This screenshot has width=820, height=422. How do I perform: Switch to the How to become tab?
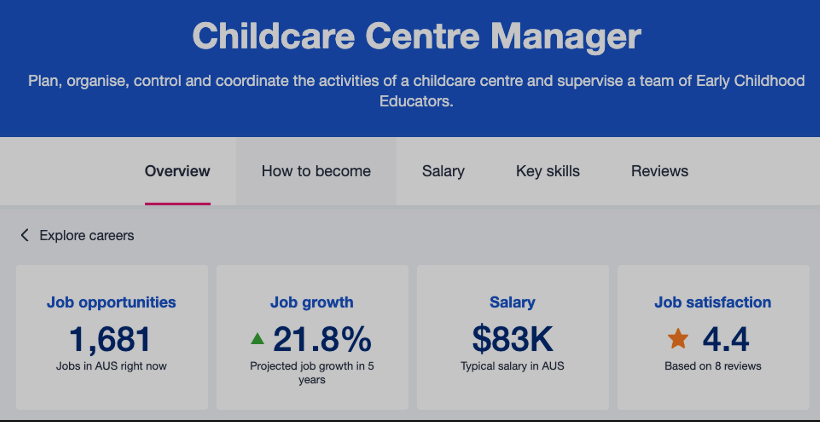click(316, 171)
